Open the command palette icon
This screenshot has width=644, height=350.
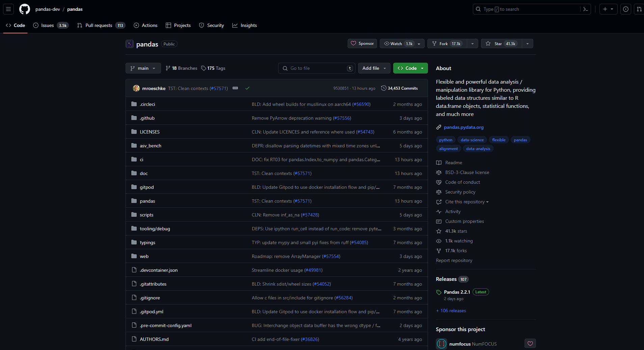(x=586, y=9)
